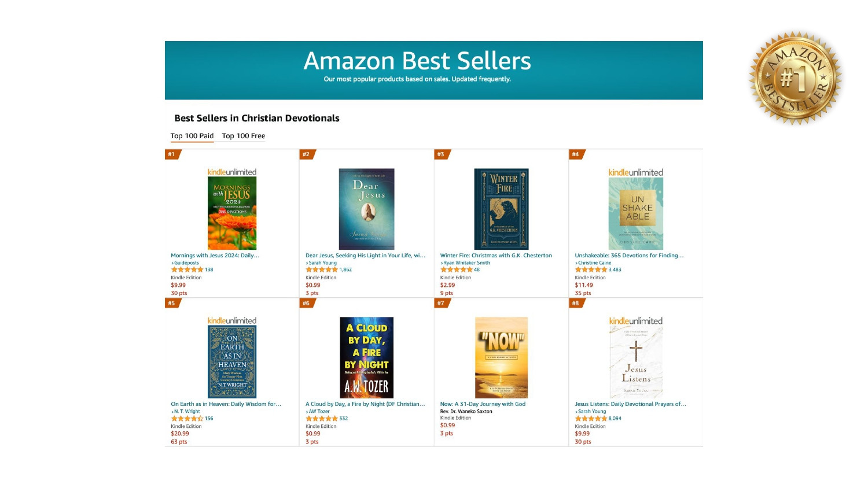Open the N. T. Wright author link
The width and height of the screenshot is (868, 488).
coord(187,412)
